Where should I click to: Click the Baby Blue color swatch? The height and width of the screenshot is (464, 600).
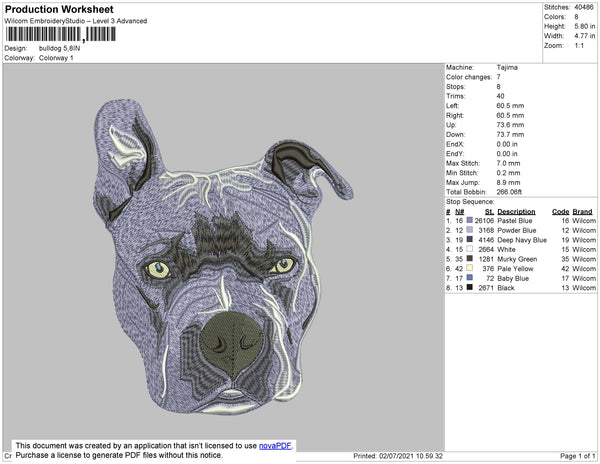tap(470, 278)
